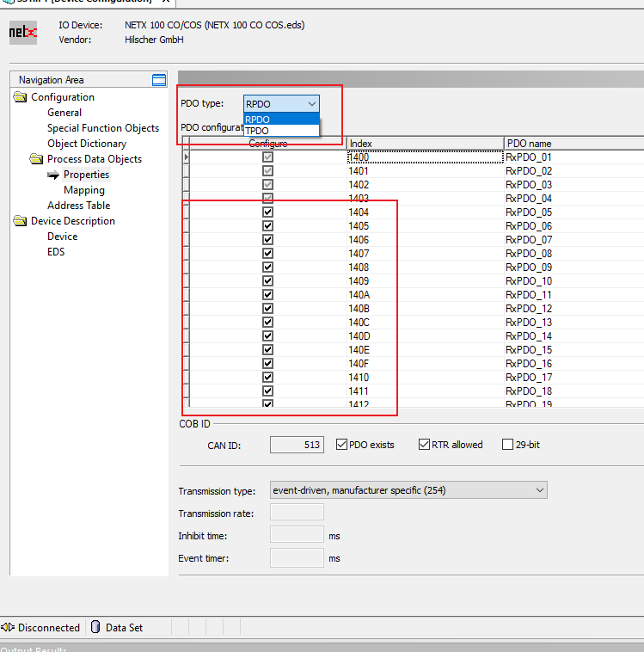Select index cell 140F
This screenshot has width=644, height=652.
click(x=426, y=364)
